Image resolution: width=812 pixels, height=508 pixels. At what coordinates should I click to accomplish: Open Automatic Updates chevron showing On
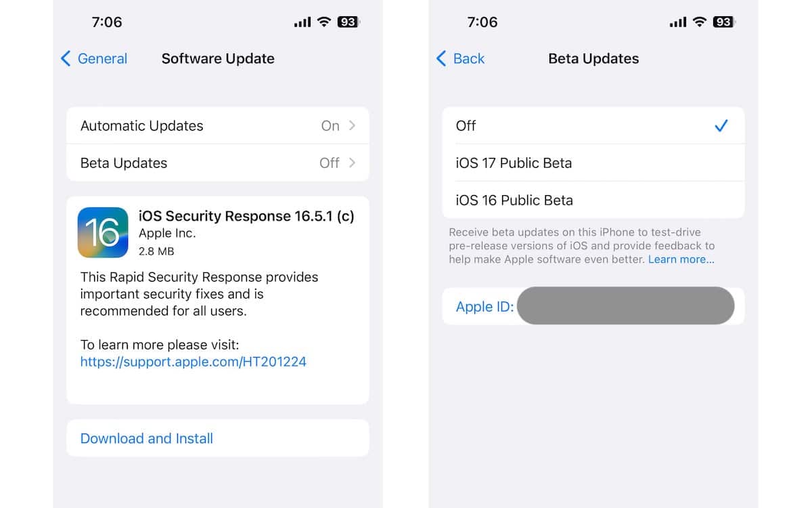pyautogui.click(x=352, y=125)
